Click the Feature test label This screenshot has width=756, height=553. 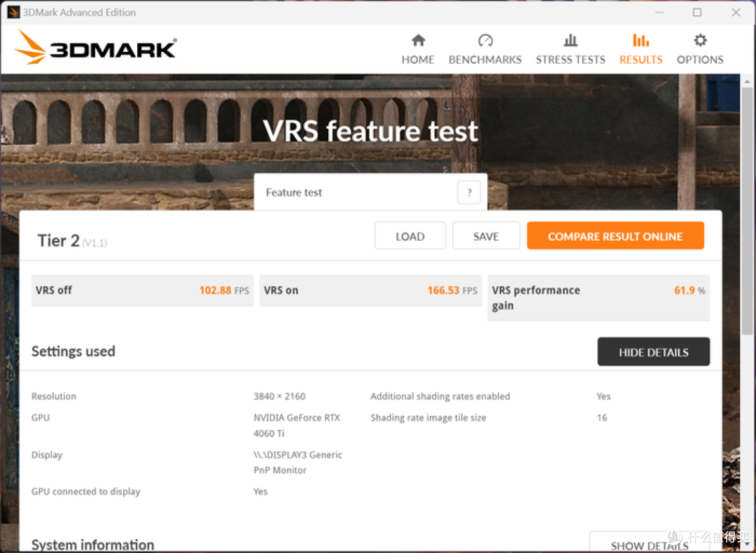[x=293, y=192]
